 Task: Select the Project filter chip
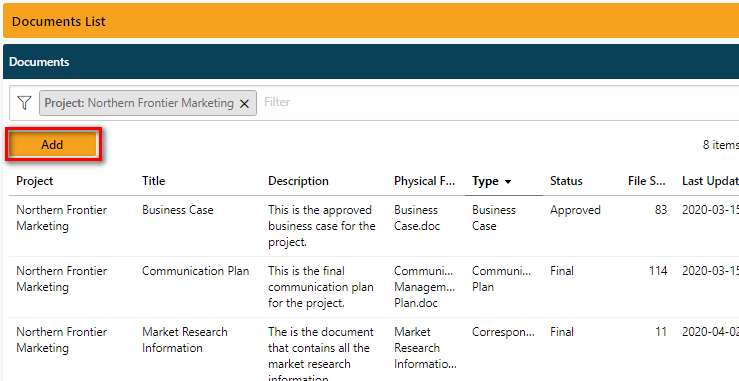coord(148,103)
